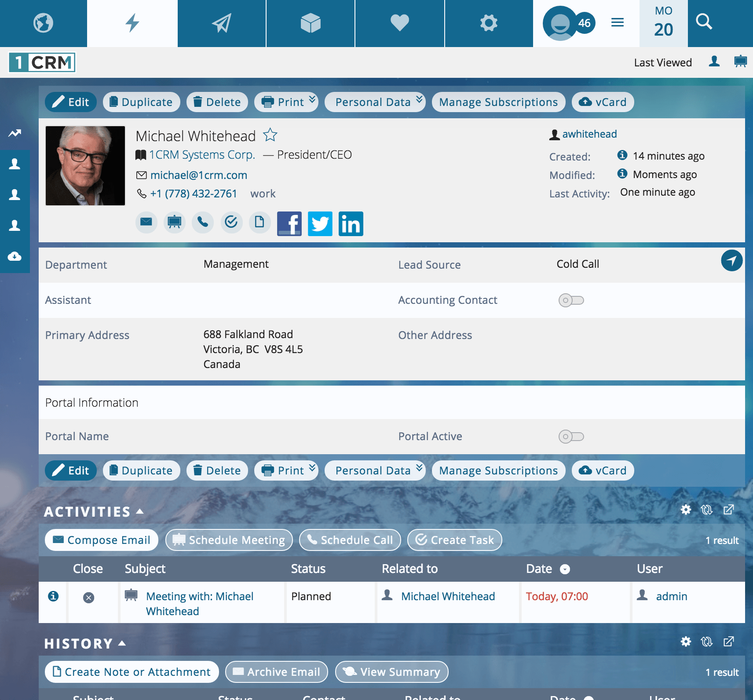753x700 pixels.
Task: Select the lightning bolt tab
Action: [132, 23]
